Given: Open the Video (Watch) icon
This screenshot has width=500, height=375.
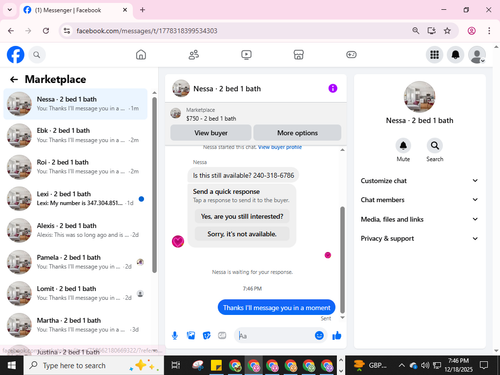Looking at the screenshot, I should [x=246, y=55].
